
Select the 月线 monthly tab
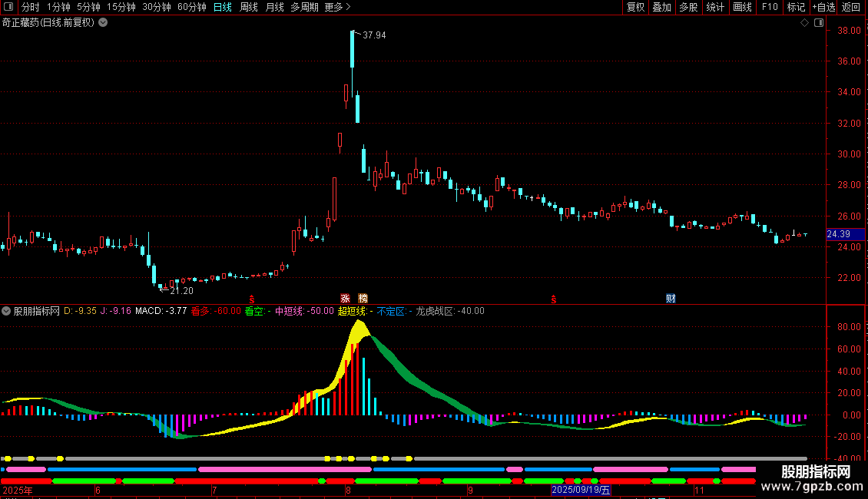coord(274,7)
